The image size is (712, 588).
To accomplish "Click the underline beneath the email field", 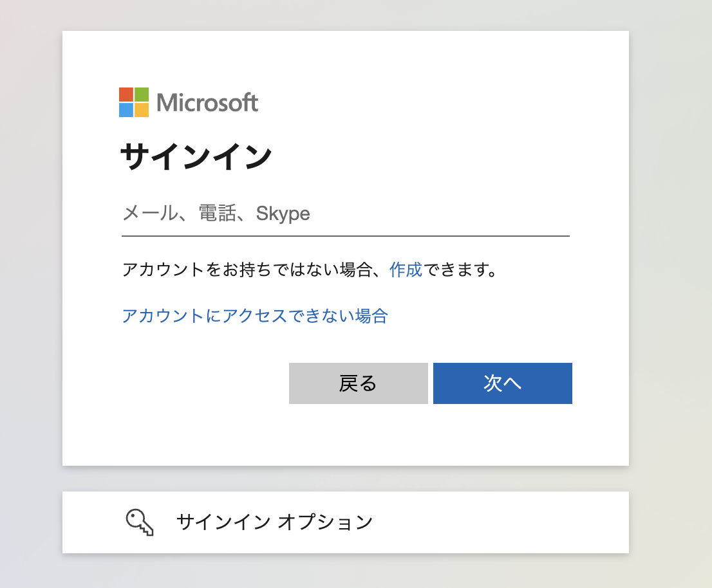I will pyautogui.click(x=345, y=236).
